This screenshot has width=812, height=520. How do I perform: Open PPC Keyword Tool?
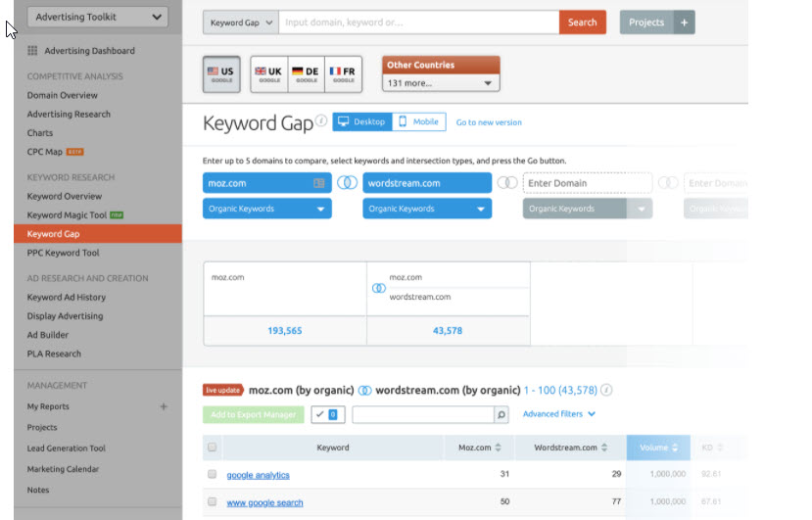point(63,253)
